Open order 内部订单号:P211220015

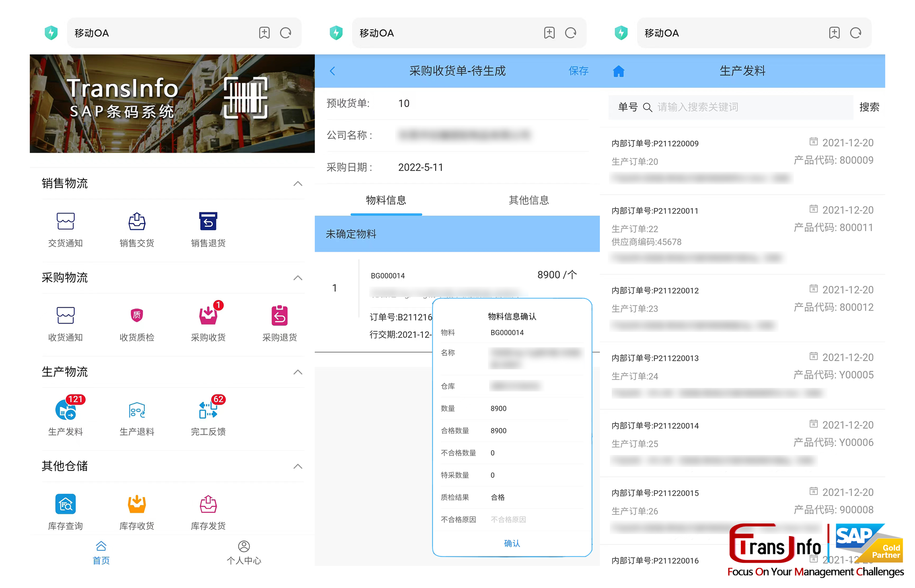(x=742, y=511)
